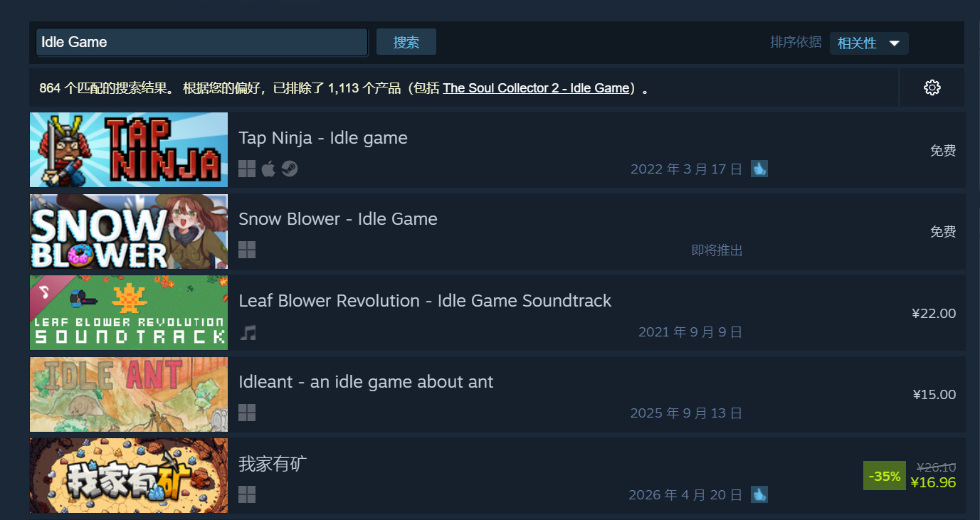Screen dimensions: 980x520
Task: Open The Soul Collector 2 - Idle Game link
Action: pos(537,88)
